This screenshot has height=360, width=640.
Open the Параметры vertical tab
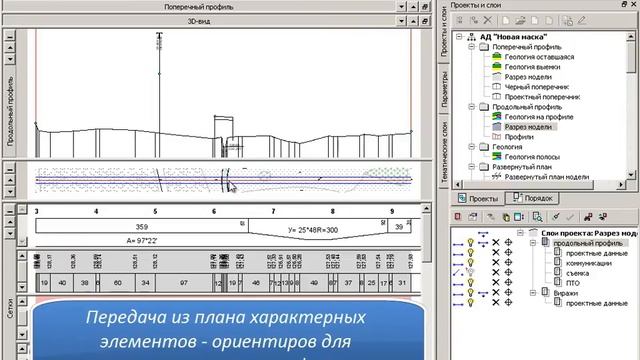click(x=444, y=89)
